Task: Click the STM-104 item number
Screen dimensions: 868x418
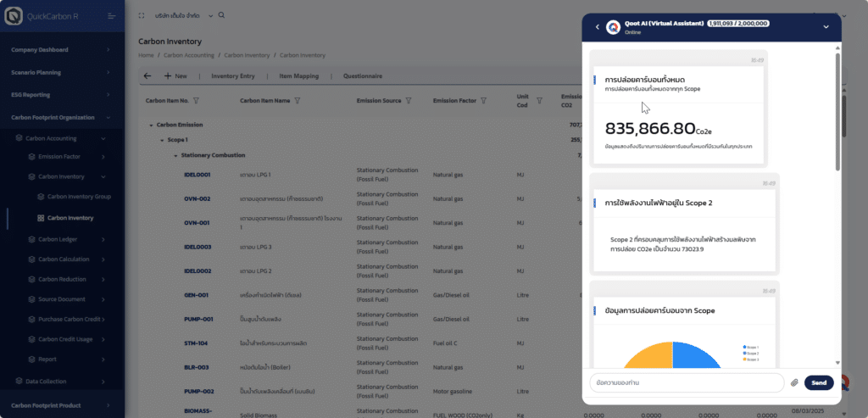Action: point(196,343)
